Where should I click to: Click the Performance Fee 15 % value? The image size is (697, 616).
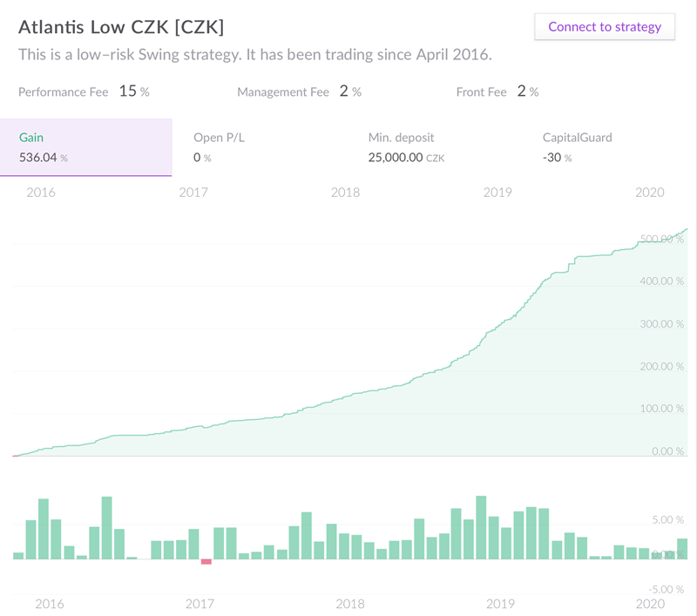pyautogui.click(x=134, y=91)
